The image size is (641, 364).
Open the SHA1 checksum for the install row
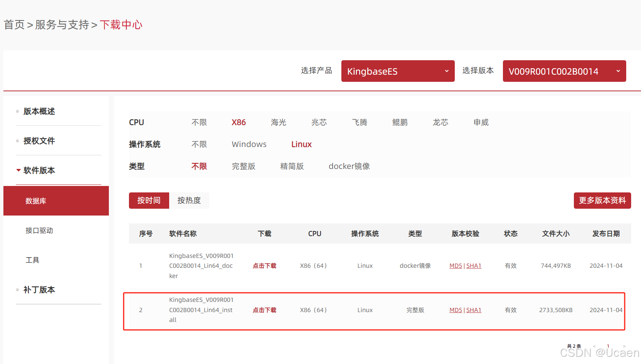click(x=474, y=310)
